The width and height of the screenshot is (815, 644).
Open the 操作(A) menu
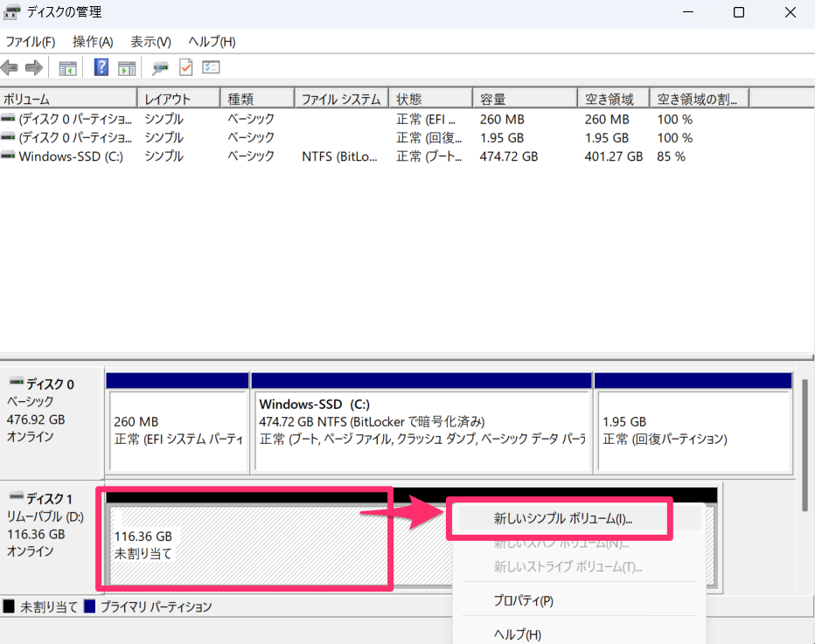point(93,42)
